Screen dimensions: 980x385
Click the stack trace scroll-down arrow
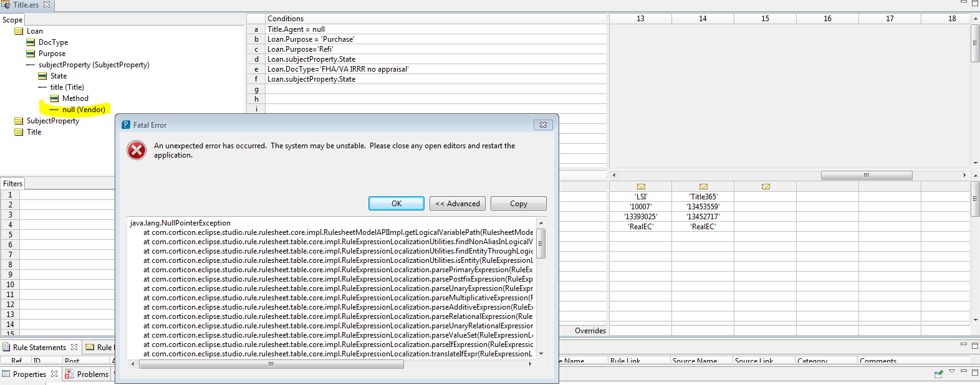coord(541,353)
